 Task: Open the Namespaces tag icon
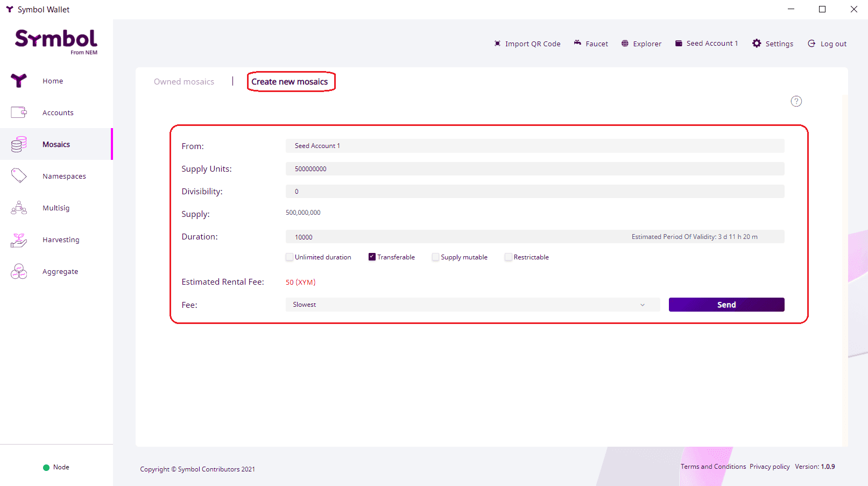click(19, 176)
